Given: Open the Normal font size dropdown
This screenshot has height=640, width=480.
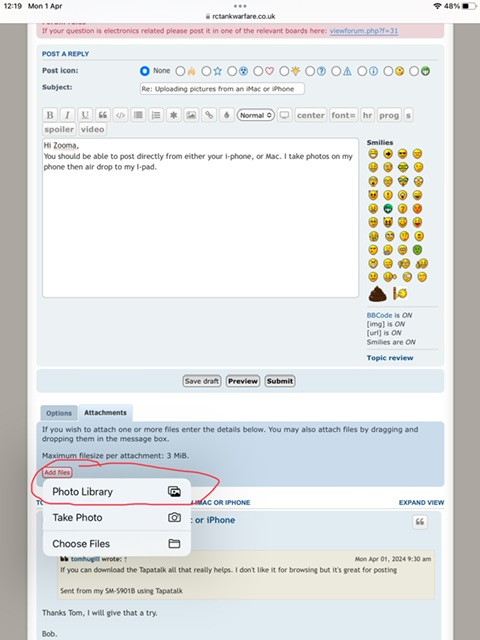Looking at the screenshot, I should (256, 115).
